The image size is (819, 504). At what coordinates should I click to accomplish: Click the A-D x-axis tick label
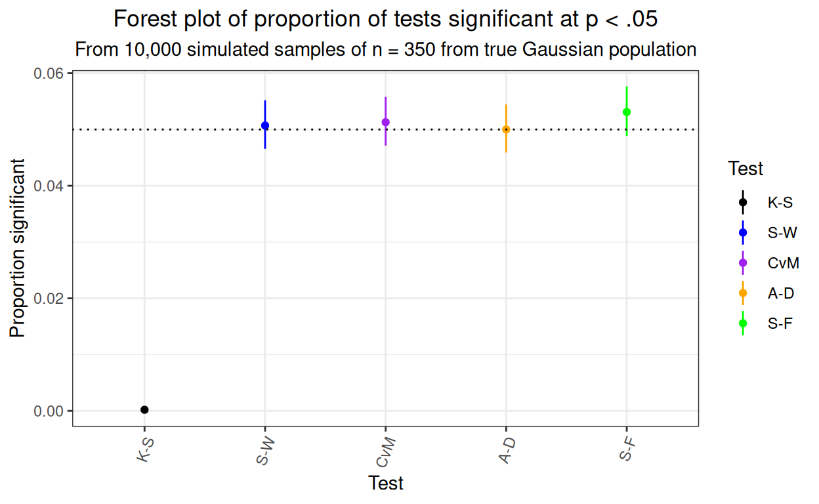pos(505,450)
